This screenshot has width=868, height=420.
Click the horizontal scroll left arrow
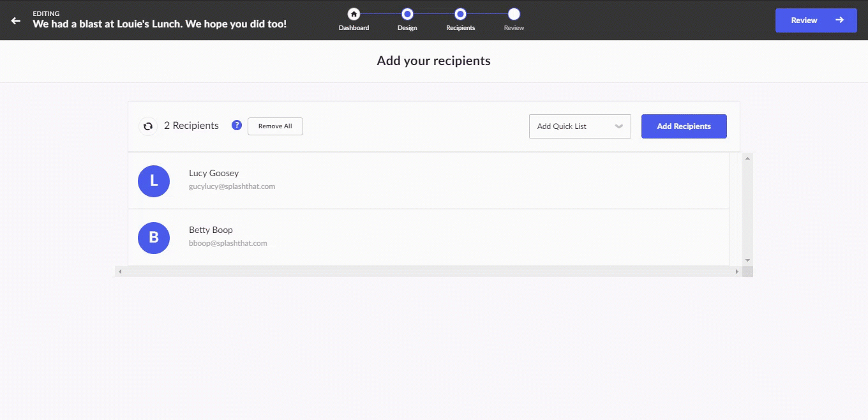120,271
